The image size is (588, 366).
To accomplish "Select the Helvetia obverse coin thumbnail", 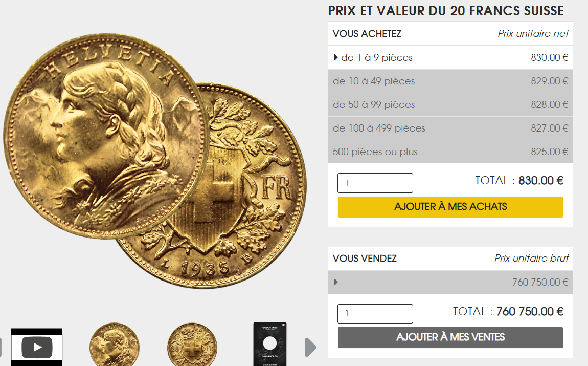I will [115, 344].
